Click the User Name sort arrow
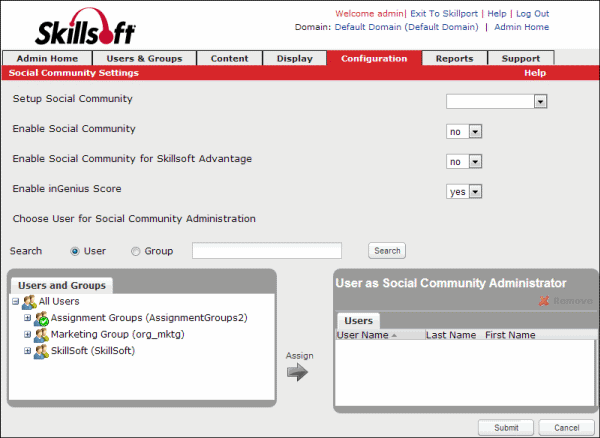Image resolution: width=600 pixels, height=438 pixels. tap(394, 335)
